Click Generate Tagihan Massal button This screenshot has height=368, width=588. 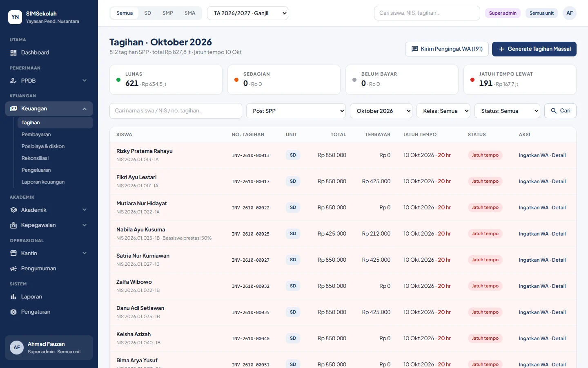534,49
